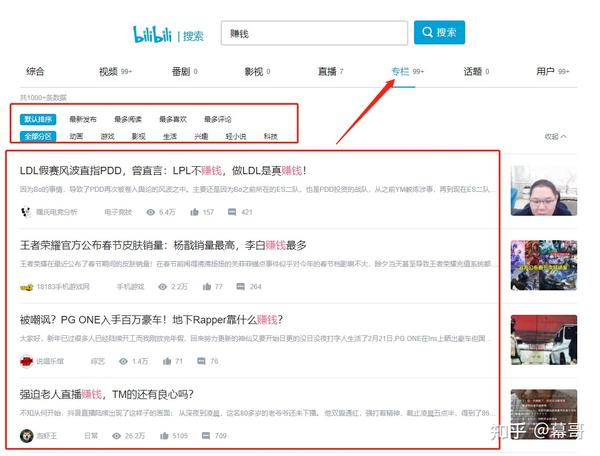This screenshot has height=456, width=600.
Task: Click the comment icon beside 76
Action: pos(201,361)
